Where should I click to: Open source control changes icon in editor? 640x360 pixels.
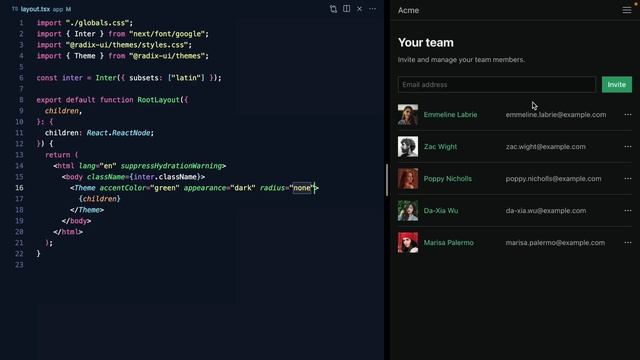pos(333,9)
